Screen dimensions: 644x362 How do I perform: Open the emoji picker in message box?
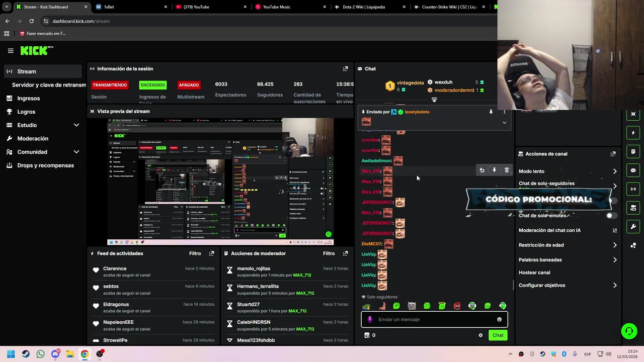coord(499,319)
